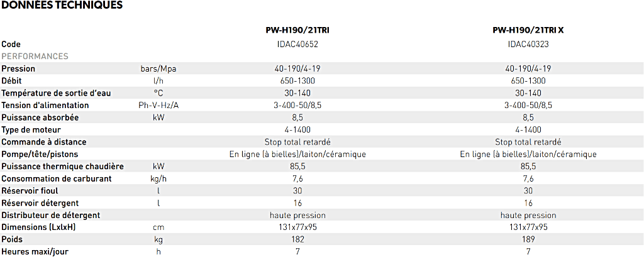Click product code IDAC40323
This screenshot has width=644, height=257.
tap(528, 45)
